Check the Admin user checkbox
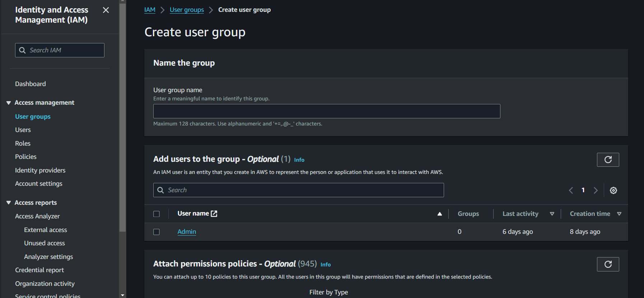Screen dimensions: 644x298 157,232
